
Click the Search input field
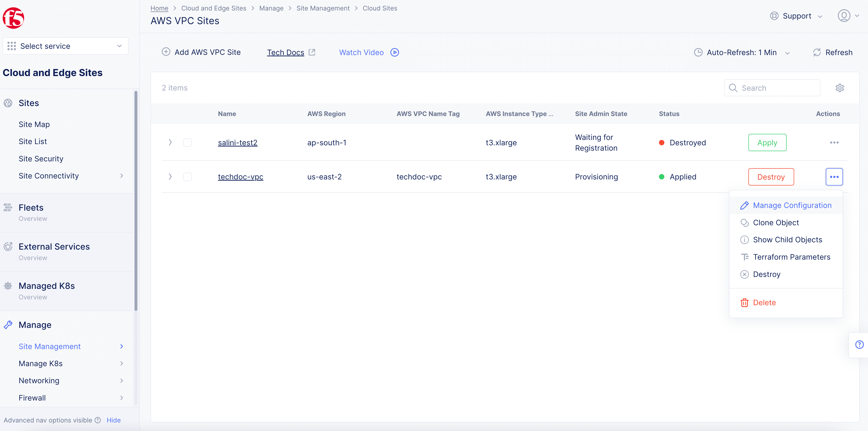click(x=772, y=88)
